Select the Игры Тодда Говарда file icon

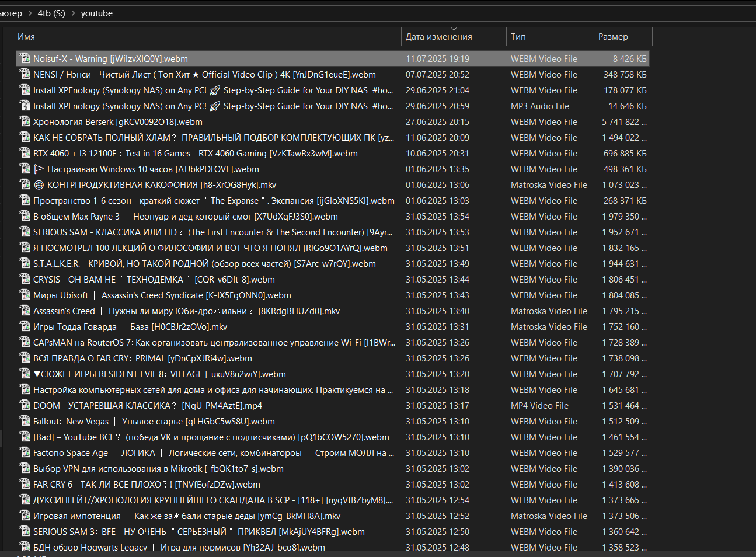pyautogui.click(x=25, y=326)
